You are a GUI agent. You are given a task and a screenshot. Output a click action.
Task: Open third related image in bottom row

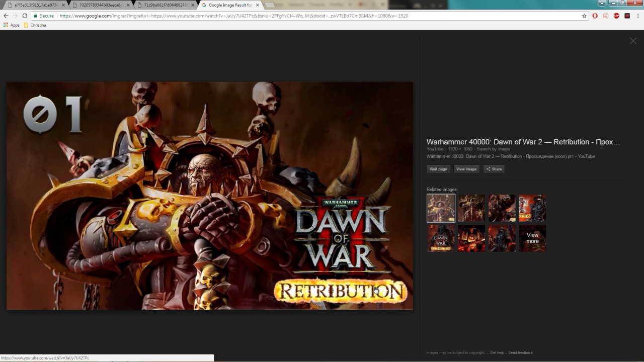tap(502, 238)
